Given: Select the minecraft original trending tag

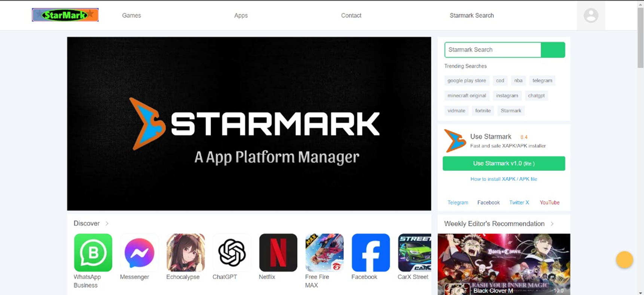Looking at the screenshot, I should tap(467, 95).
